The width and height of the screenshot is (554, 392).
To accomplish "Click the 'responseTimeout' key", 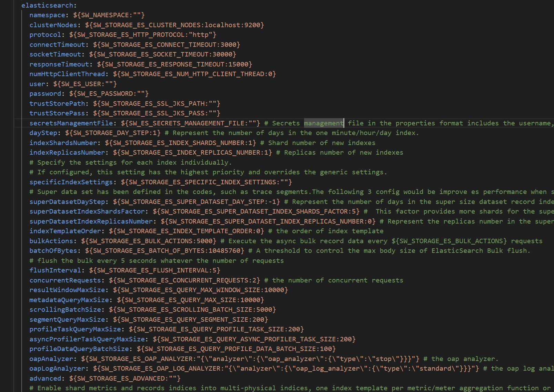I will 59,64.
